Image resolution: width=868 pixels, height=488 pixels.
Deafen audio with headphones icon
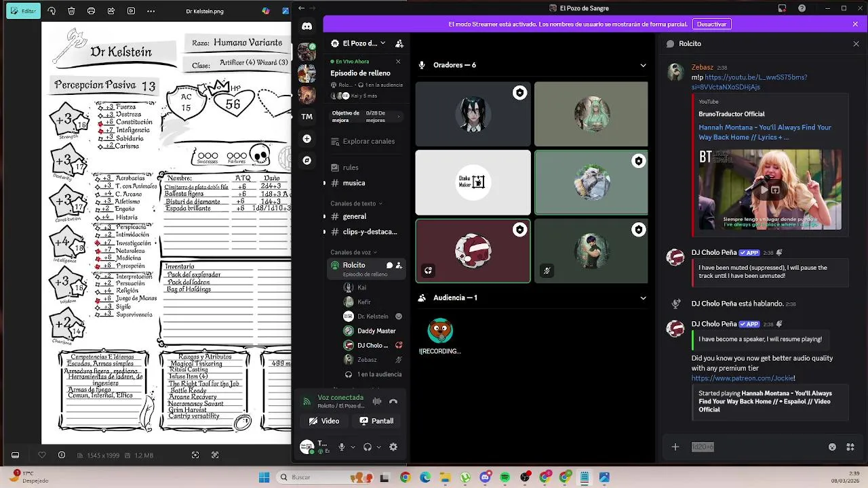pos(368,447)
